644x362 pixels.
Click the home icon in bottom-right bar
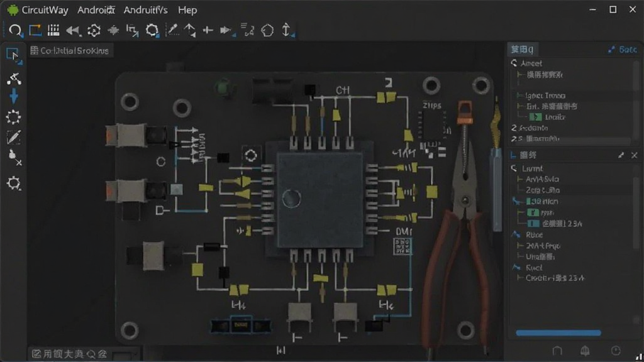point(557,351)
